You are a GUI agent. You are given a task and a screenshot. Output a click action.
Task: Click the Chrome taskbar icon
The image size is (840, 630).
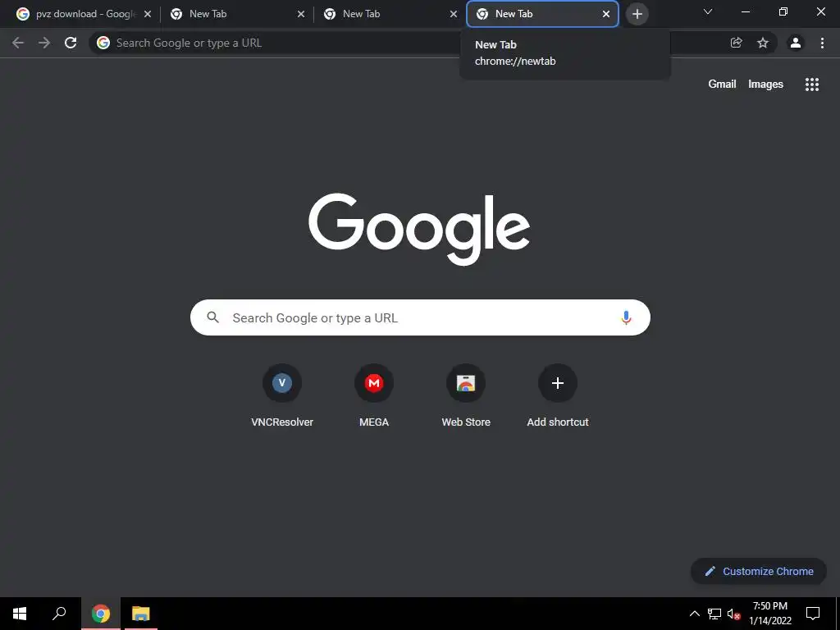[x=101, y=614]
